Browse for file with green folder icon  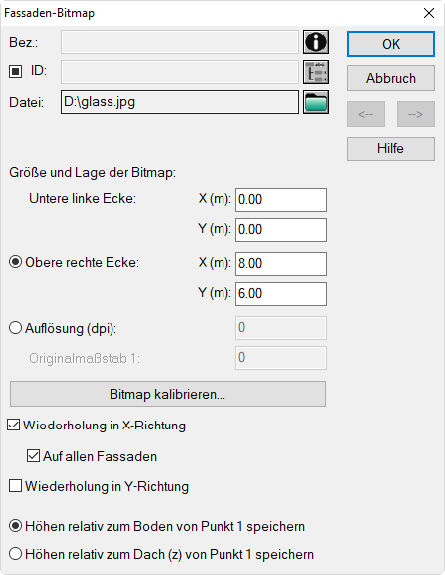click(x=316, y=102)
